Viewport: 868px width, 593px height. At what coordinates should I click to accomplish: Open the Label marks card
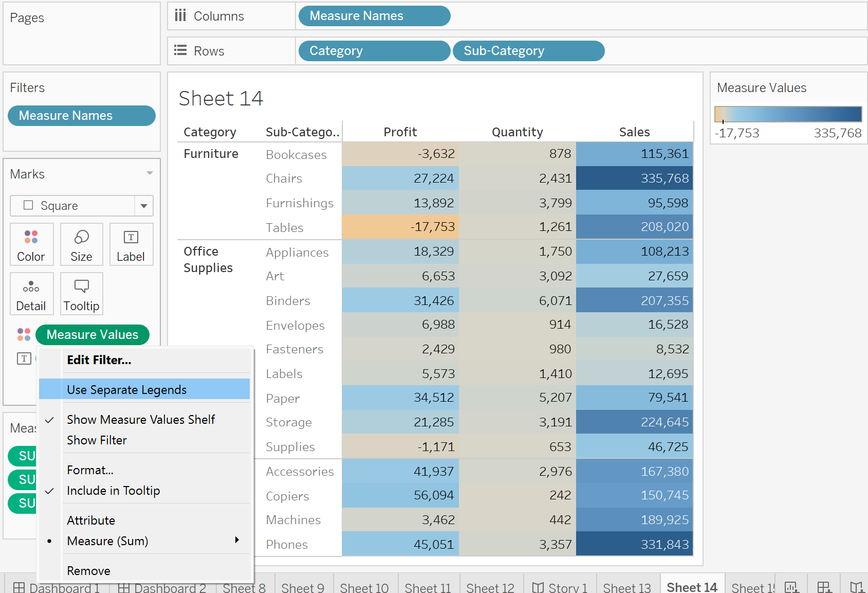(131, 245)
